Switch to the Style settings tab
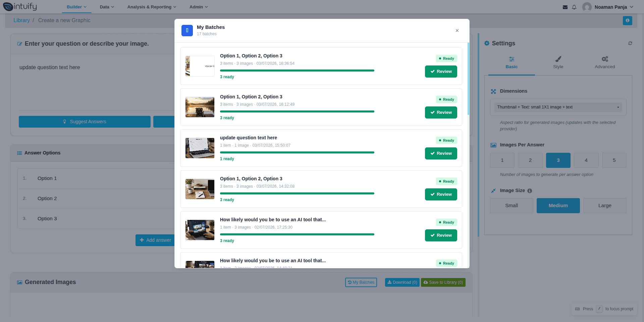Viewport: 644px width, 322px height. click(x=558, y=63)
